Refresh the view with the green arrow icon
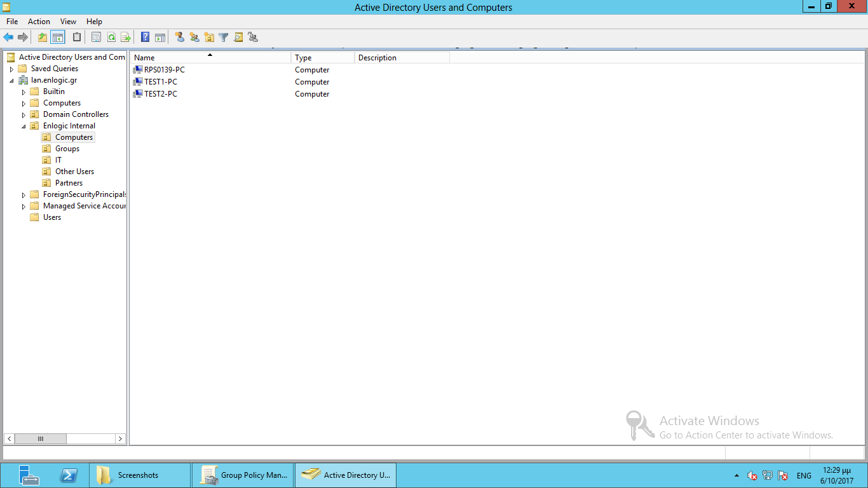868x488 pixels. 111,37
